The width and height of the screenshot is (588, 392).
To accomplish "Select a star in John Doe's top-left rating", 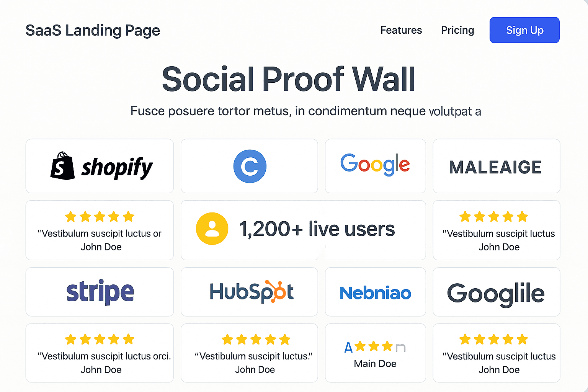I will pyautogui.click(x=100, y=217).
